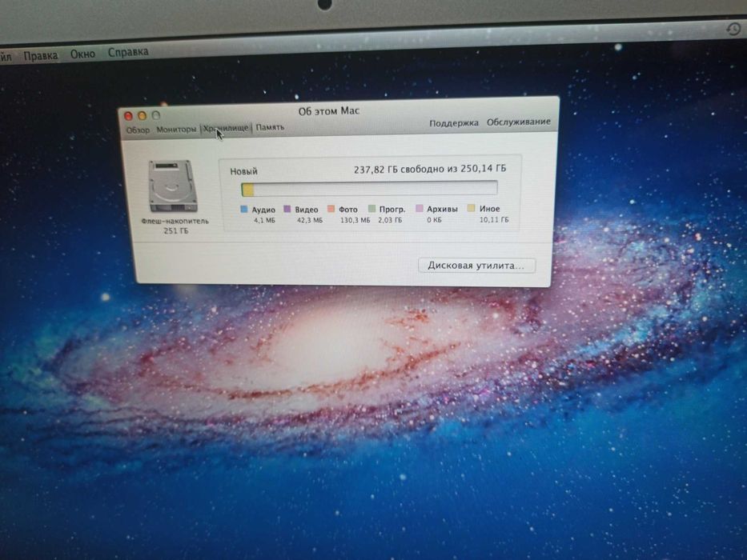Viewport: 747px width, 560px height.
Task: Switch to the Мониторы tab
Action: click(x=176, y=129)
